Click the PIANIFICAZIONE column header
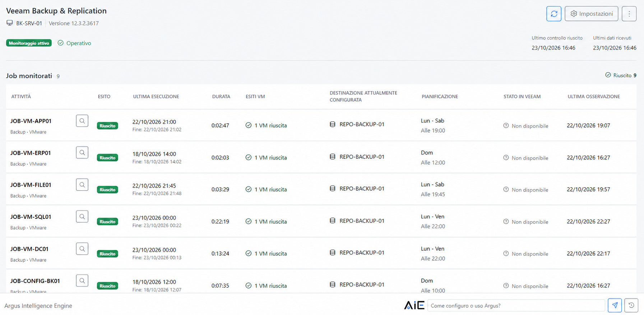Image resolution: width=644 pixels, height=315 pixels. click(440, 97)
